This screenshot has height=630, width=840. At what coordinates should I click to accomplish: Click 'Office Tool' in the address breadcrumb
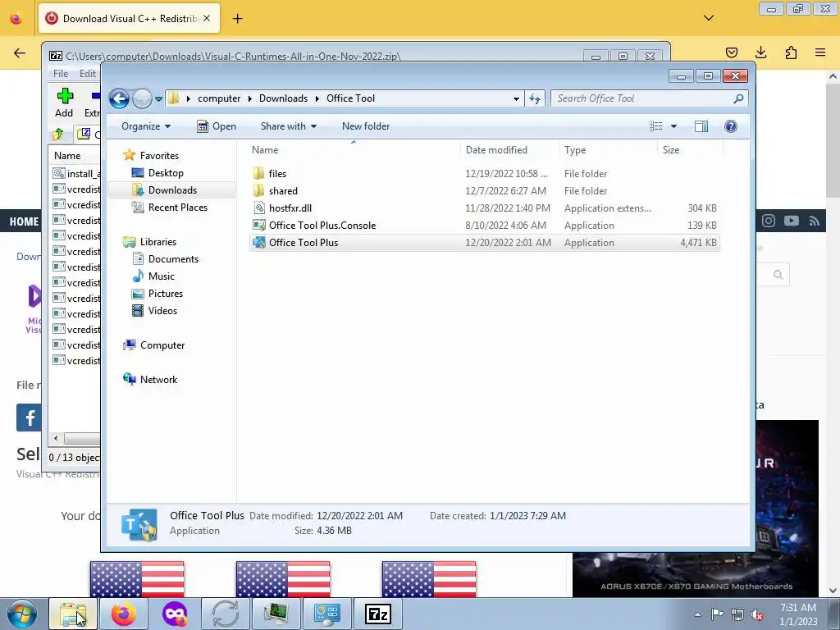click(x=350, y=98)
